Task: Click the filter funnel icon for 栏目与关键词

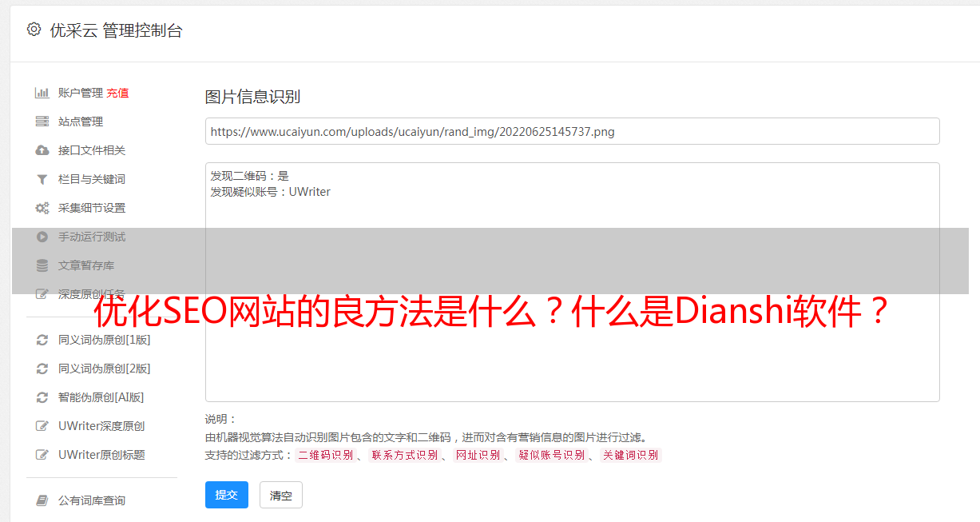Action: 42,179
